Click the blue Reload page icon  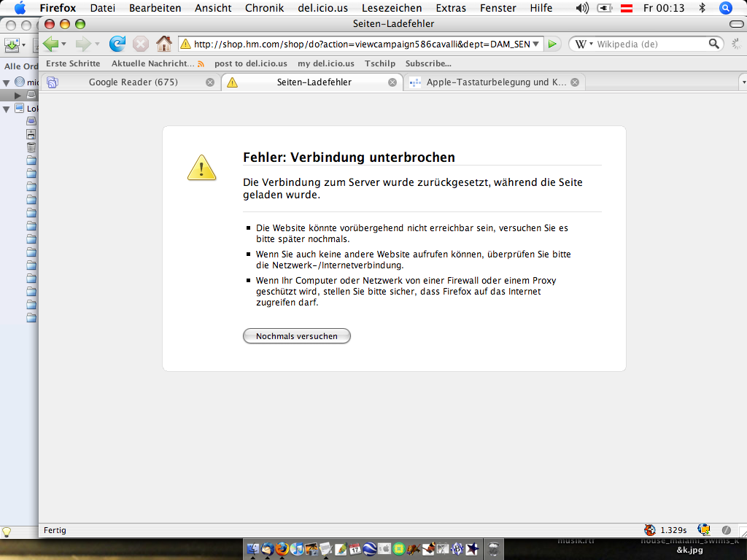(x=117, y=44)
